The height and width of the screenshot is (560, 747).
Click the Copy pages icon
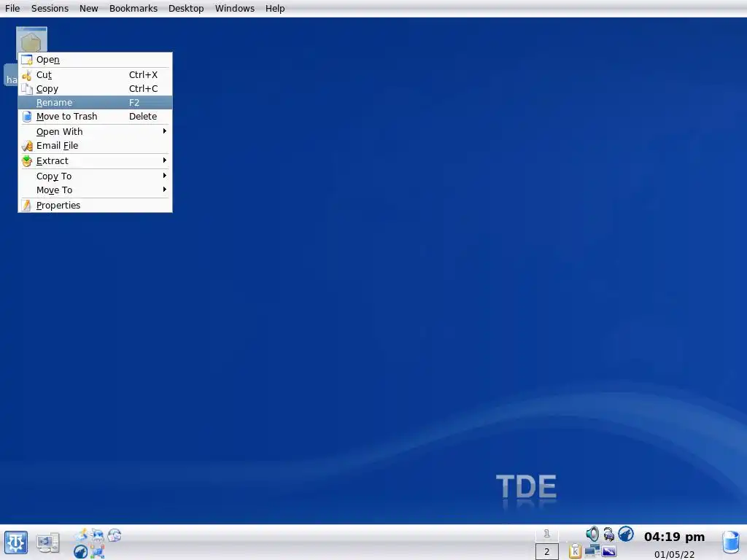(x=27, y=88)
